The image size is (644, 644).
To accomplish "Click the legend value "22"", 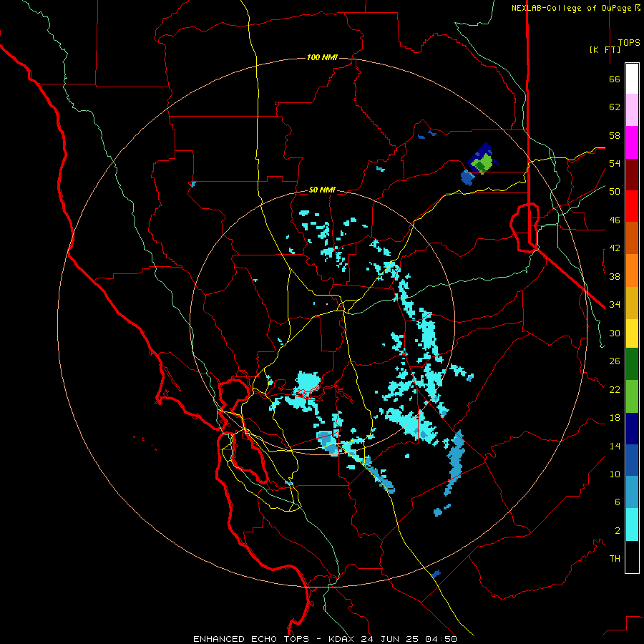I will click(615, 389).
